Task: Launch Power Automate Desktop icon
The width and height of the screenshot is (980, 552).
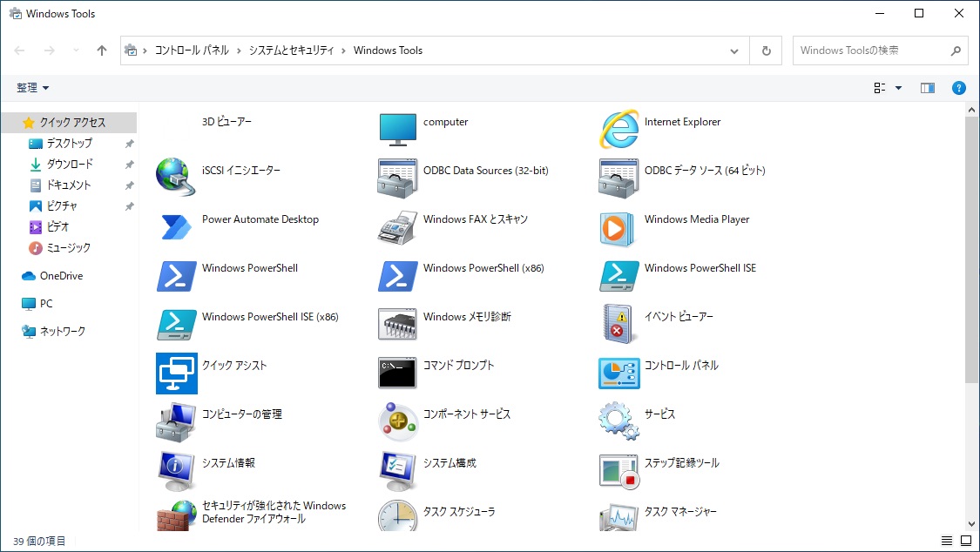Action: point(176,227)
